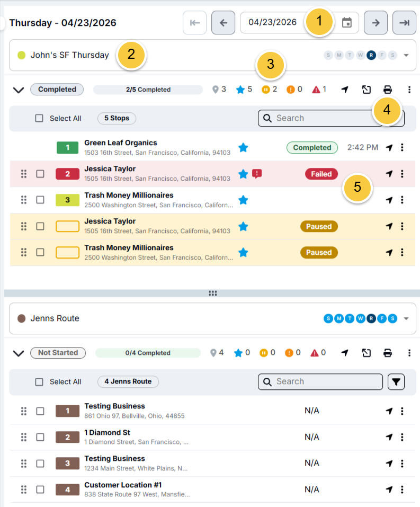
Task: Open more options for Green Leaf Organics
Action: (402, 147)
